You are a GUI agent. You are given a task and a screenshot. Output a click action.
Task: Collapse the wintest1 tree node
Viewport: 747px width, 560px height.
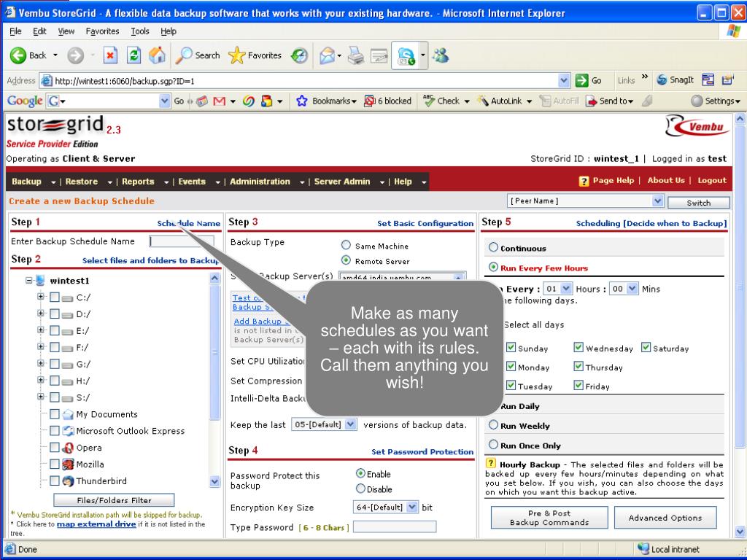(29, 281)
